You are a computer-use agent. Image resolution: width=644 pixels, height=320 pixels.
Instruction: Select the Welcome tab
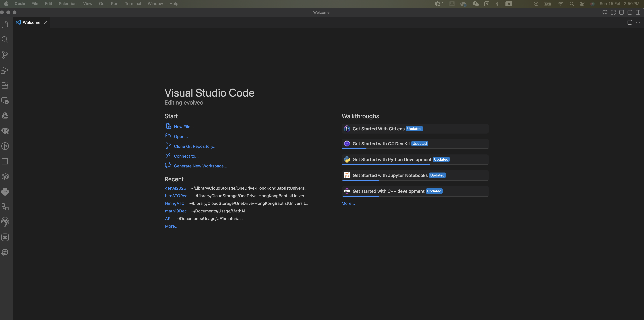[x=31, y=22]
